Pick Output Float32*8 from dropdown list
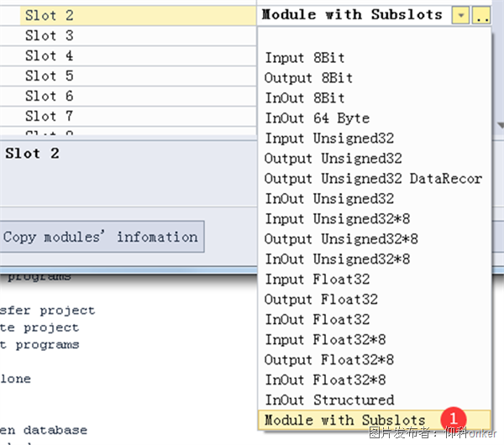The image size is (504, 445). pos(329,359)
